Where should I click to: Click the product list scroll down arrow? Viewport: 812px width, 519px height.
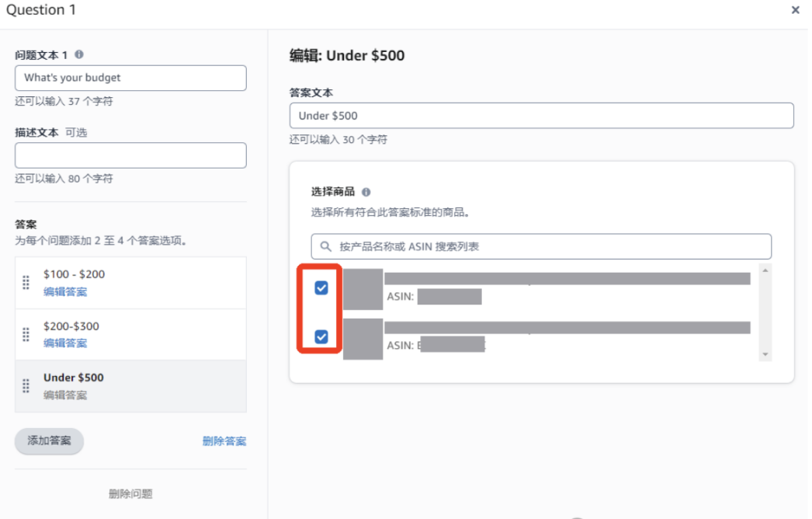tap(766, 354)
